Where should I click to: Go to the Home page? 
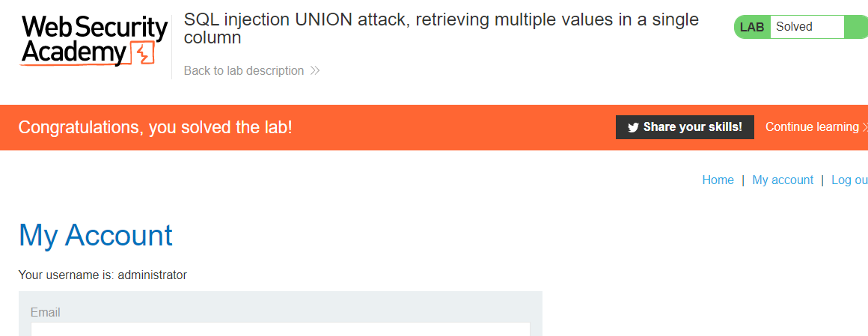(x=718, y=180)
